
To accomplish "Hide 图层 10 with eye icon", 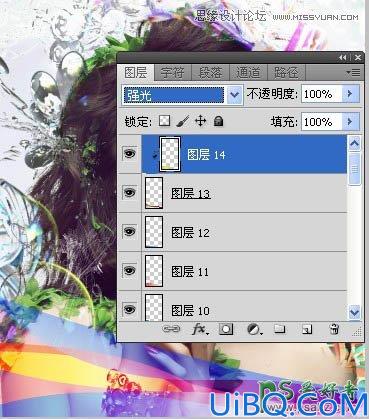I will 129,309.
